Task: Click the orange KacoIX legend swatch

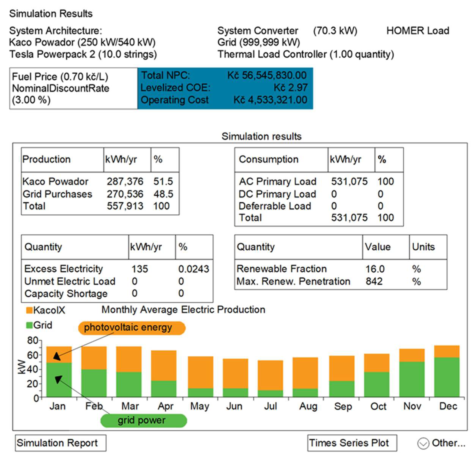Action: [x=29, y=310]
